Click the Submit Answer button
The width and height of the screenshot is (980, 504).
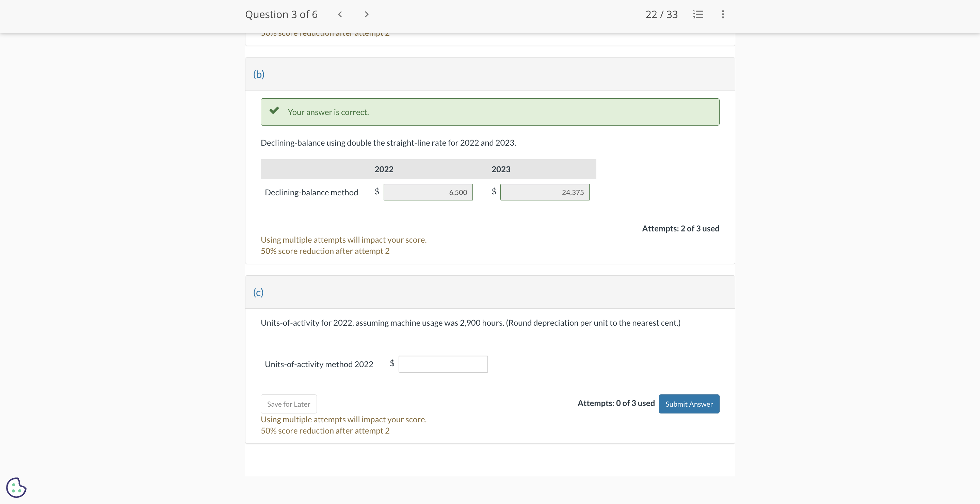pos(689,404)
